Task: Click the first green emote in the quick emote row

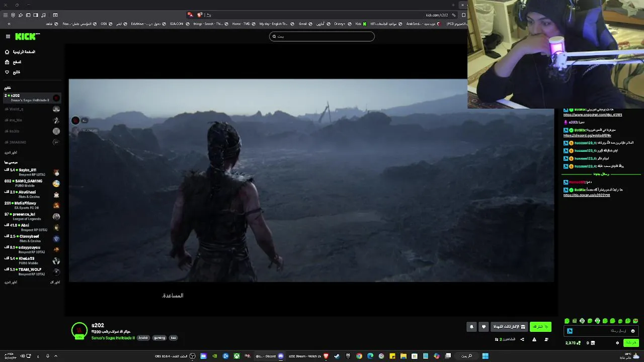Action: [567, 321]
